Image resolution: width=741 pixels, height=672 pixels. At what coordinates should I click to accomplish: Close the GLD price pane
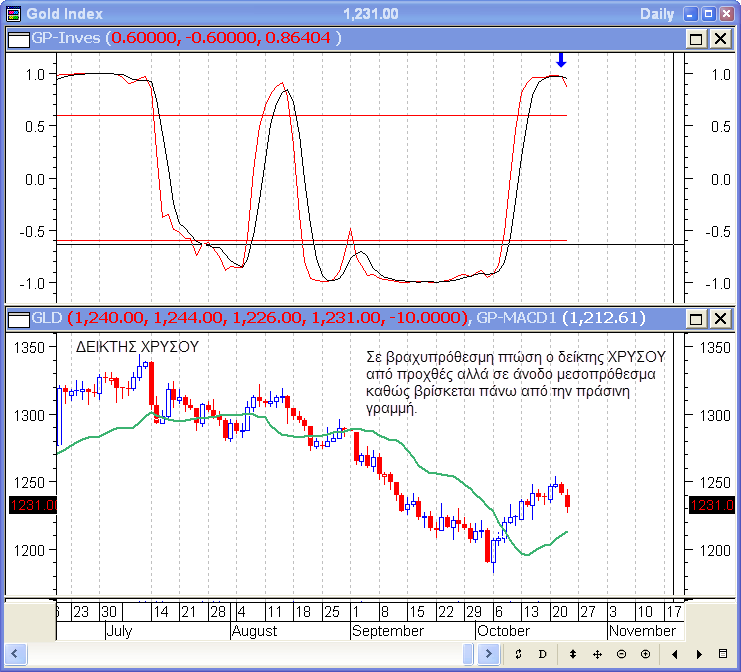coord(719,319)
